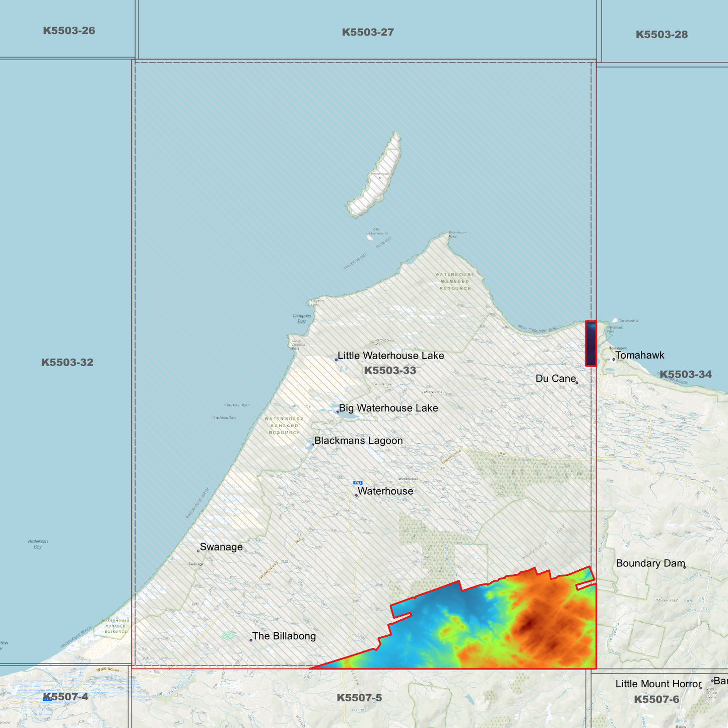Click the K5507-4 map tile label
Image resolution: width=728 pixels, height=728 pixels.
click(65, 697)
